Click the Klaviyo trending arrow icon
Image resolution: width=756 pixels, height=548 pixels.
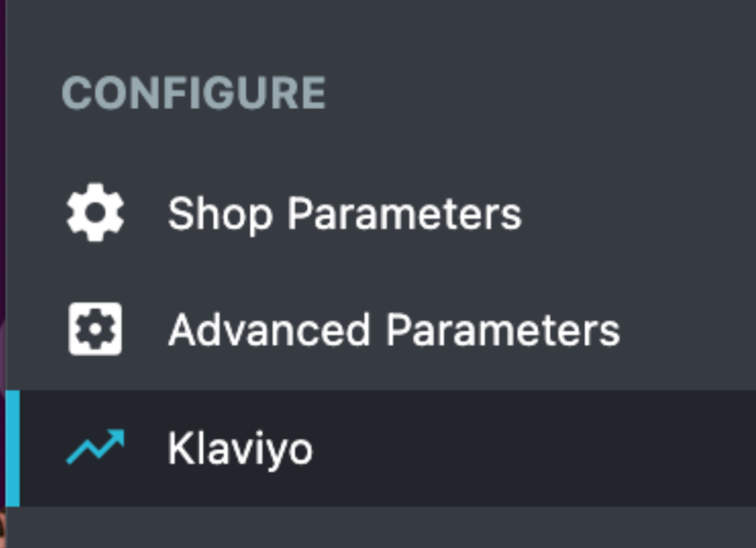pyautogui.click(x=95, y=448)
